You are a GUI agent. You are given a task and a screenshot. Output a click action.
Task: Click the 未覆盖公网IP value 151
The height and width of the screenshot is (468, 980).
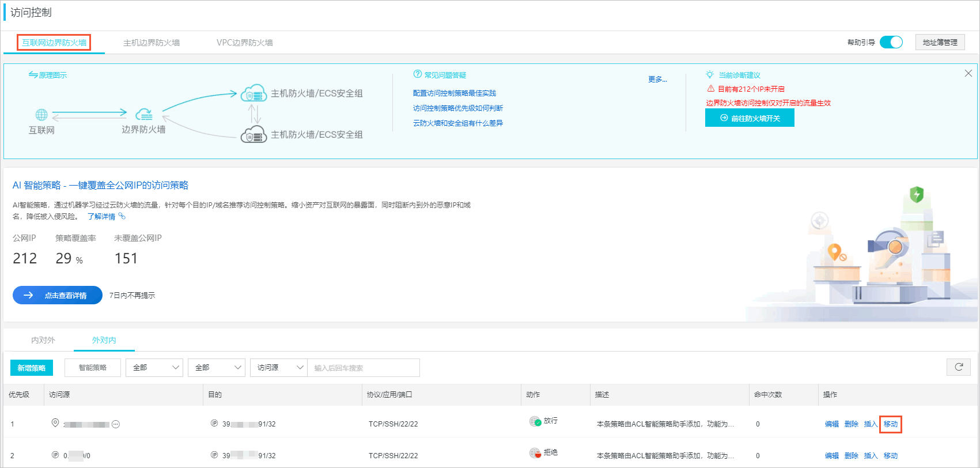(126, 258)
